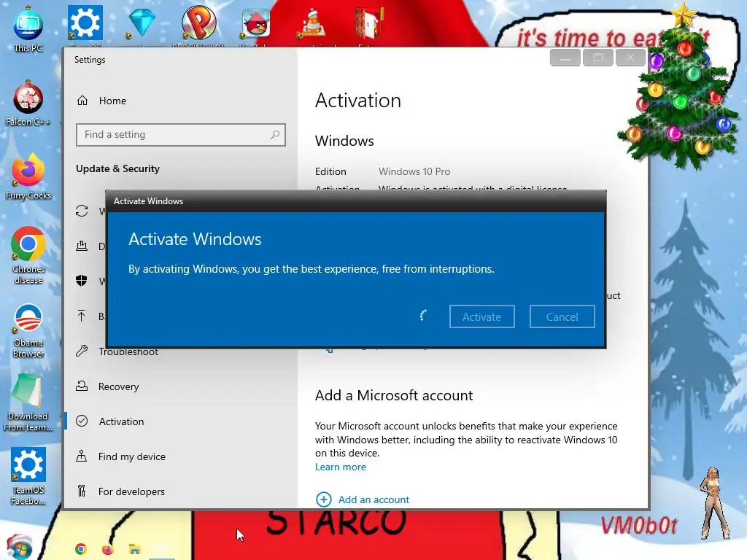Click the Activation checkmark circle icon
The image size is (747, 560).
point(82,421)
